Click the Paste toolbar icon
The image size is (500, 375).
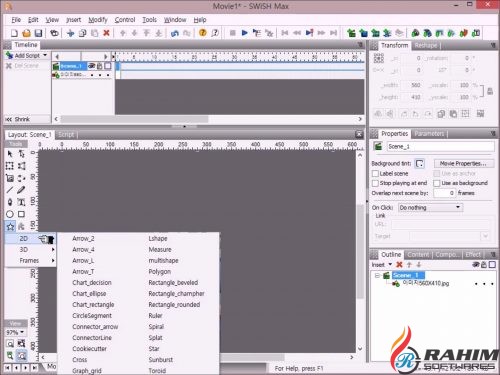95,33
